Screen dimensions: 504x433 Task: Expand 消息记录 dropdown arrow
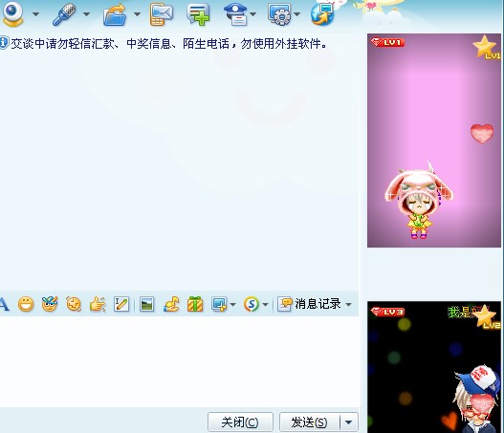(x=349, y=304)
